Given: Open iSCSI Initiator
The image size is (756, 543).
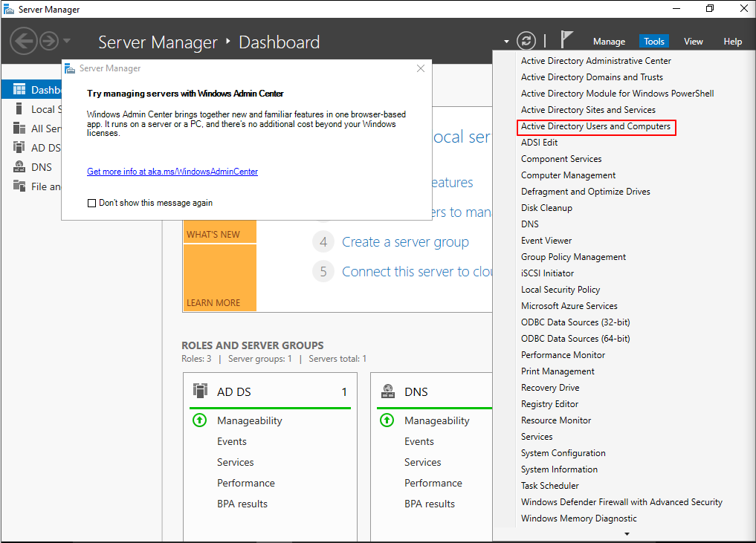Looking at the screenshot, I should pyautogui.click(x=547, y=273).
